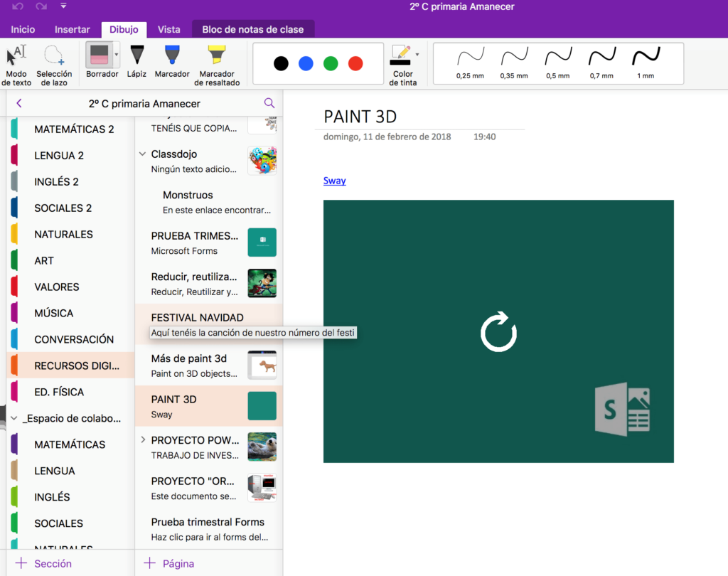728x576 pixels.
Task: Click the PROYECTO "OR... page thumbnail
Action: click(262, 488)
